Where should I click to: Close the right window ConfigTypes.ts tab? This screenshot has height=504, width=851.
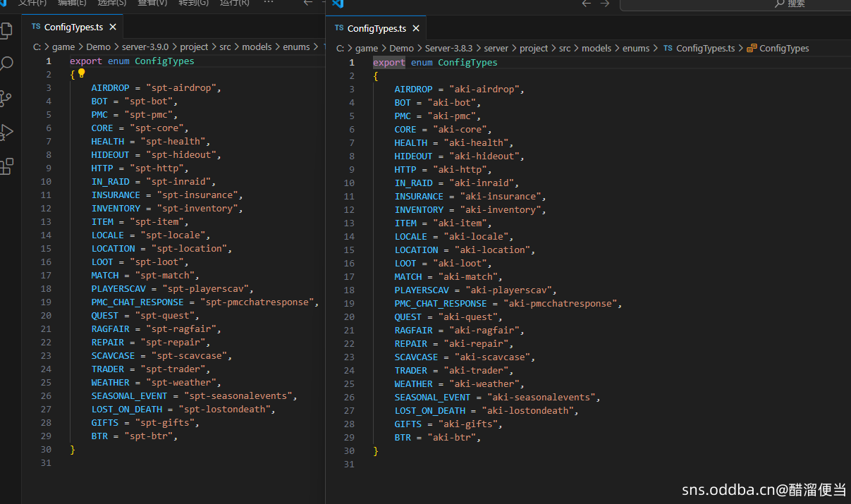pyautogui.click(x=416, y=28)
